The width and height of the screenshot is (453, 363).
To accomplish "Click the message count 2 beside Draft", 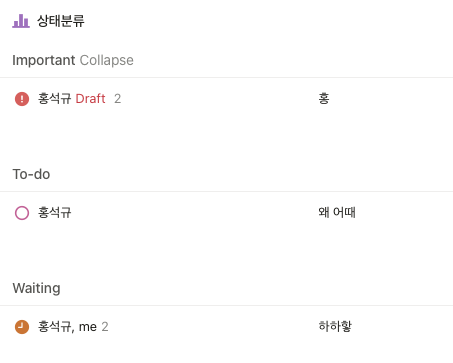I will pos(117,99).
